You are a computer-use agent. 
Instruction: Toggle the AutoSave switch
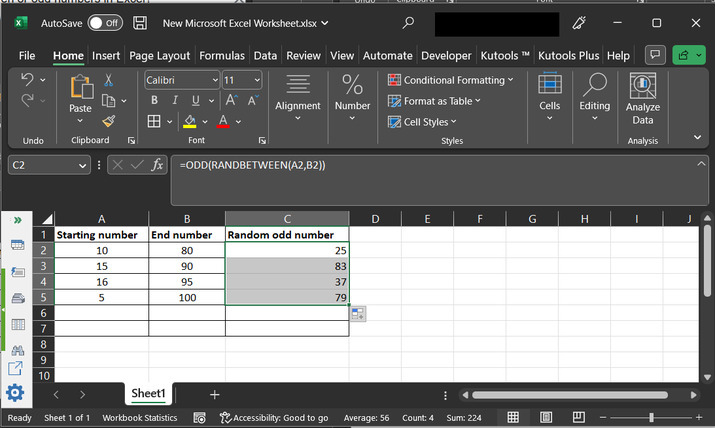(105, 22)
